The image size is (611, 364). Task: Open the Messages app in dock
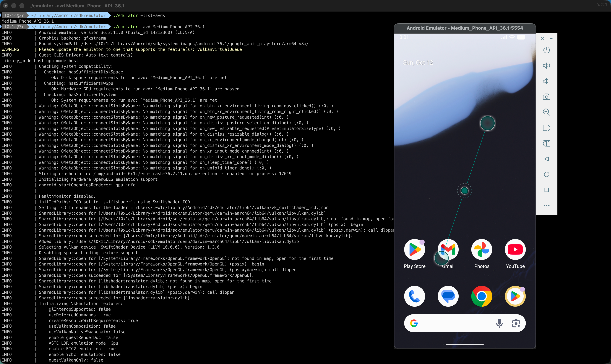[x=448, y=296]
